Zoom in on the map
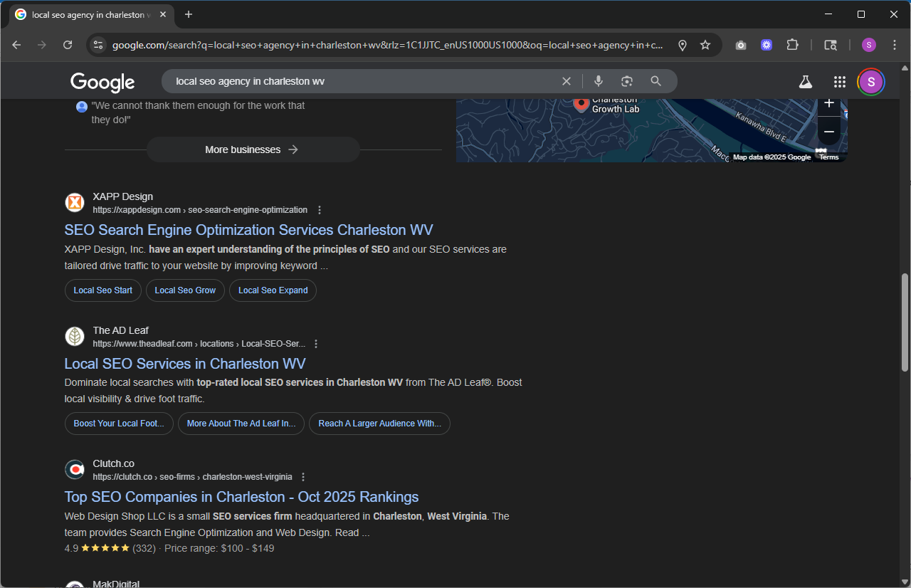The image size is (911, 588). tap(828, 104)
